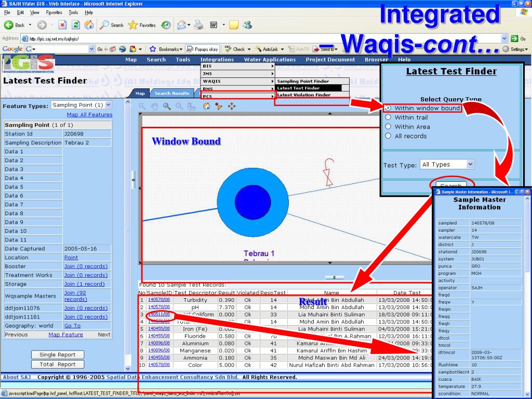Click inside the address bar URL field
This screenshot has width=532, height=399.
click(261, 38)
